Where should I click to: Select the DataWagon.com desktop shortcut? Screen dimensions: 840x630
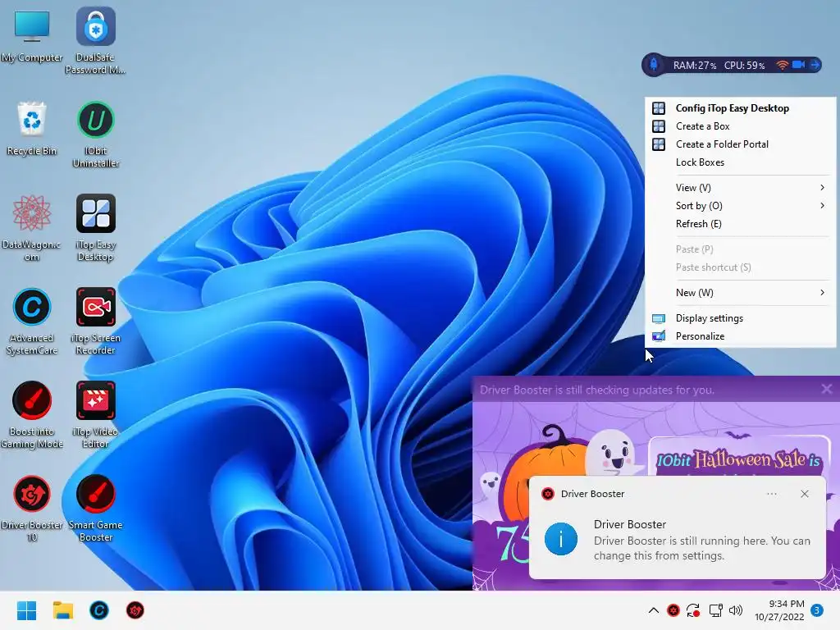pos(32,228)
